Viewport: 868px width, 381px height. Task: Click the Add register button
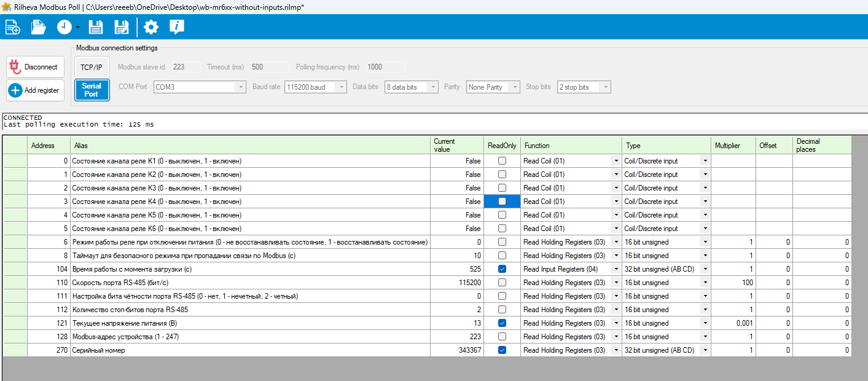click(35, 90)
